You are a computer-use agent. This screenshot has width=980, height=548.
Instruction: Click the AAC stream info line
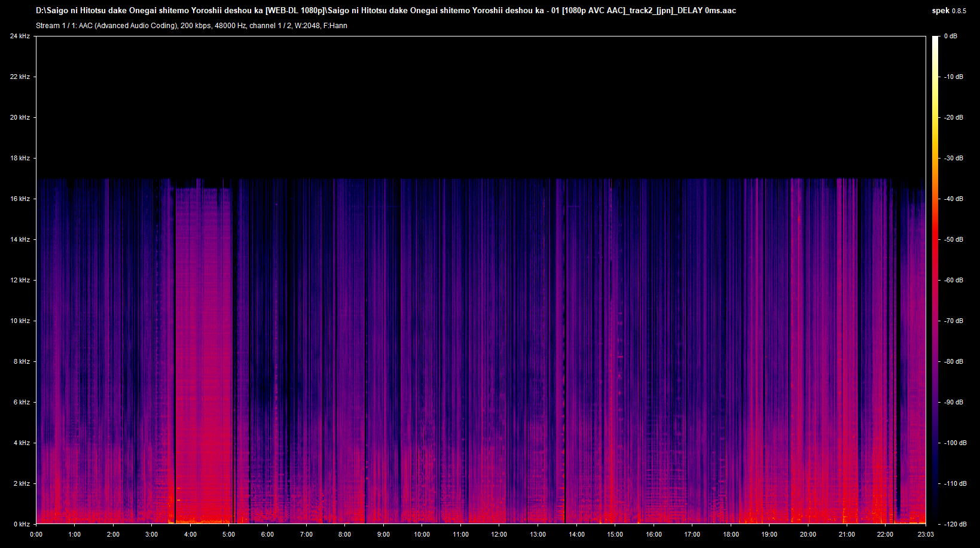click(191, 26)
